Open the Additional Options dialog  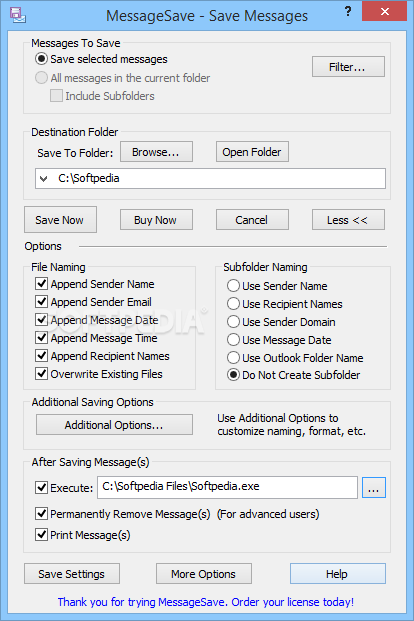point(114,425)
